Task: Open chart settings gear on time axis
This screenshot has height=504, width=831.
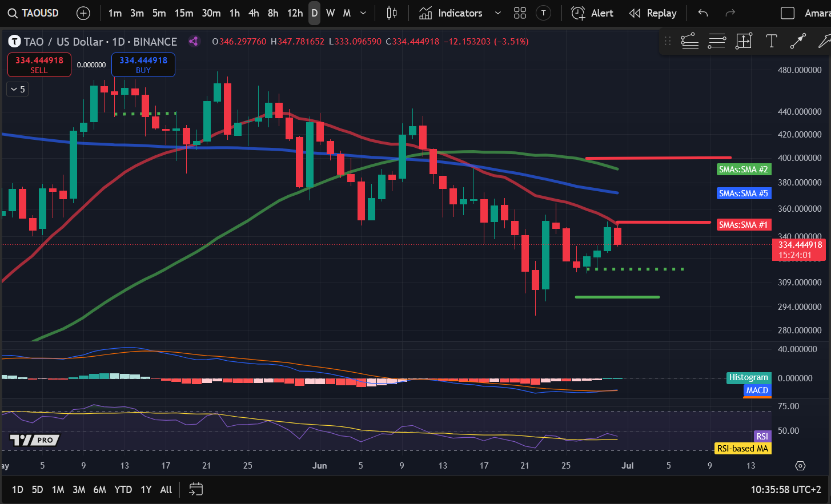Action: [x=800, y=466]
